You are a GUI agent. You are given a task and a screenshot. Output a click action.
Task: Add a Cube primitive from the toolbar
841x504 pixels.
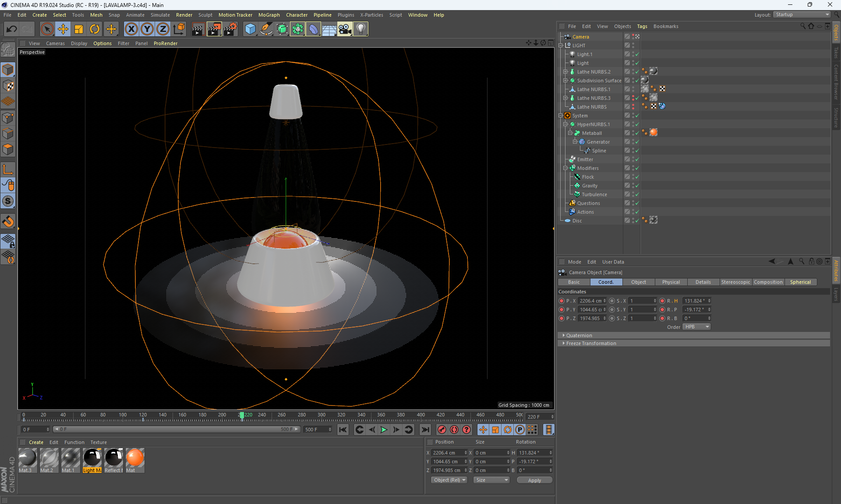tap(250, 29)
